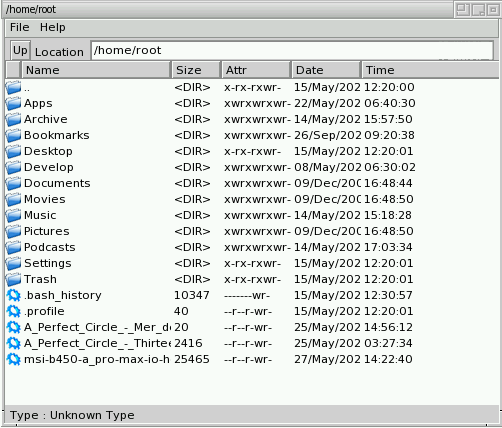Select the A_Perfect_Circle_-_Thirteen file icon

click(x=13, y=343)
